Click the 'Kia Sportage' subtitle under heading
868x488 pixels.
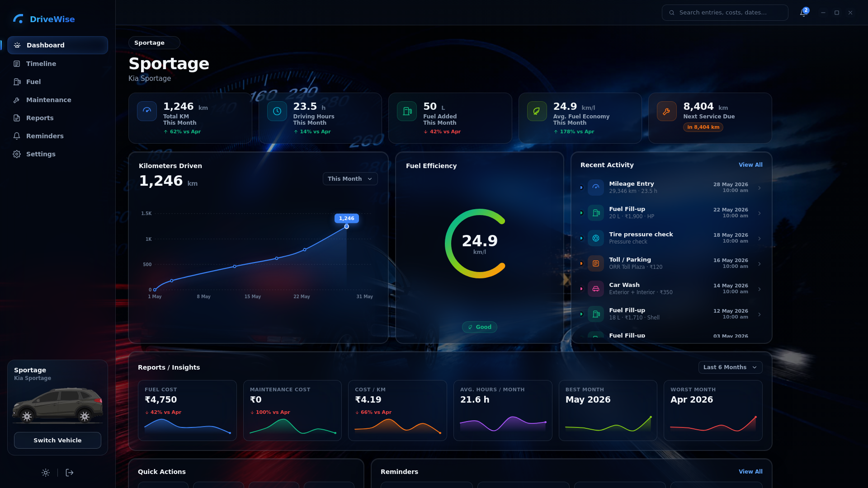(x=150, y=79)
